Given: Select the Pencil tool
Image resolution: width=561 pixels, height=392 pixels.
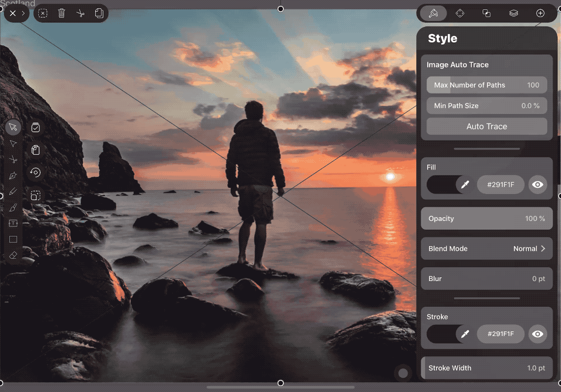Looking at the screenshot, I should pyautogui.click(x=13, y=192).
